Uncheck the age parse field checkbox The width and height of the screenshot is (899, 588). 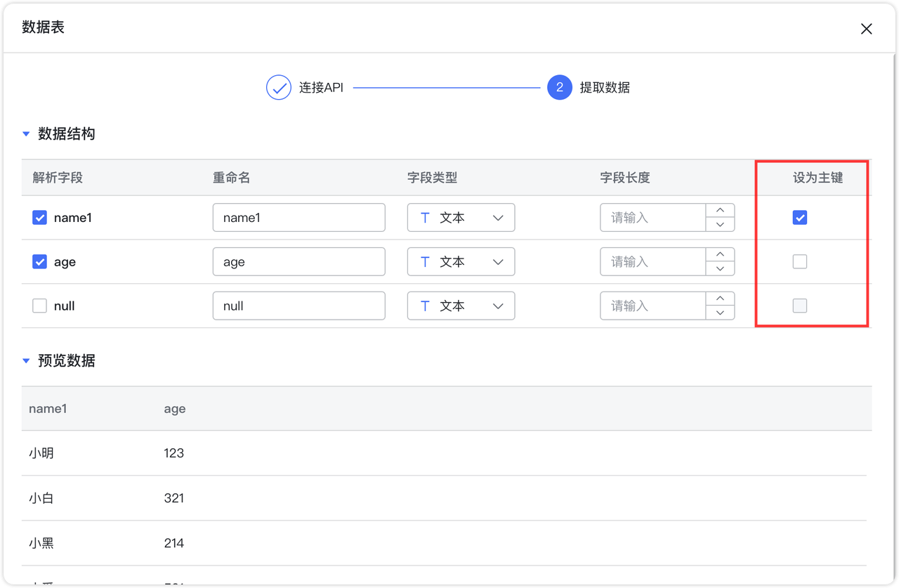39,262
